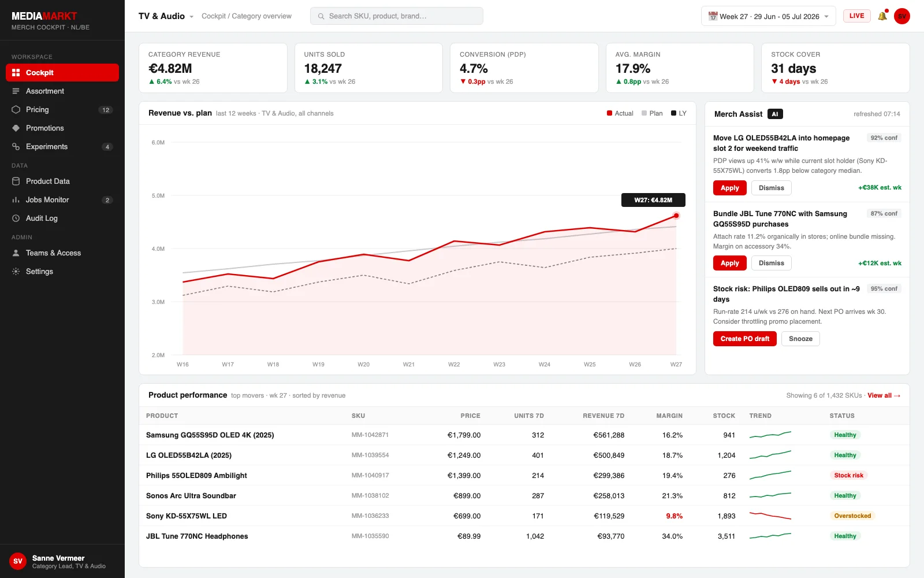The image size is (924, 578).
Task: Toggle the LY series in chart legend
Action: (679, 113)
